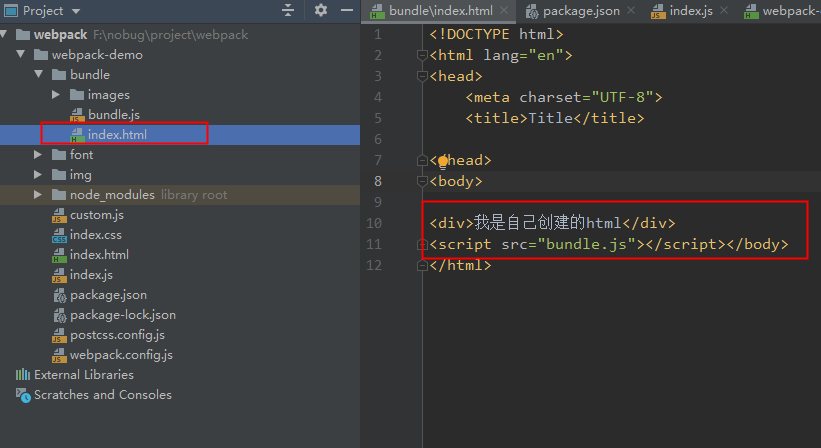Screen dimensions: 821x448
Task: Fold the html tag on line 2
Action: tap(422, 55)
